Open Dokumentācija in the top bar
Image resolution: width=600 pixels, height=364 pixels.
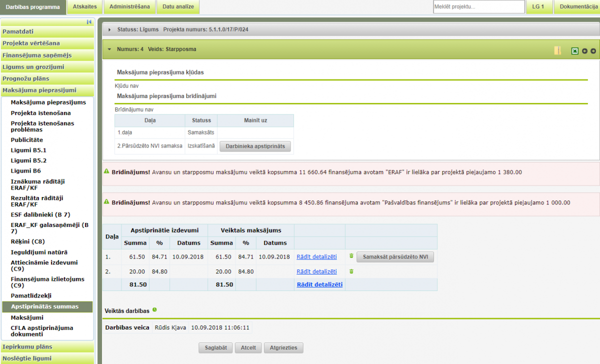(578, 6)
